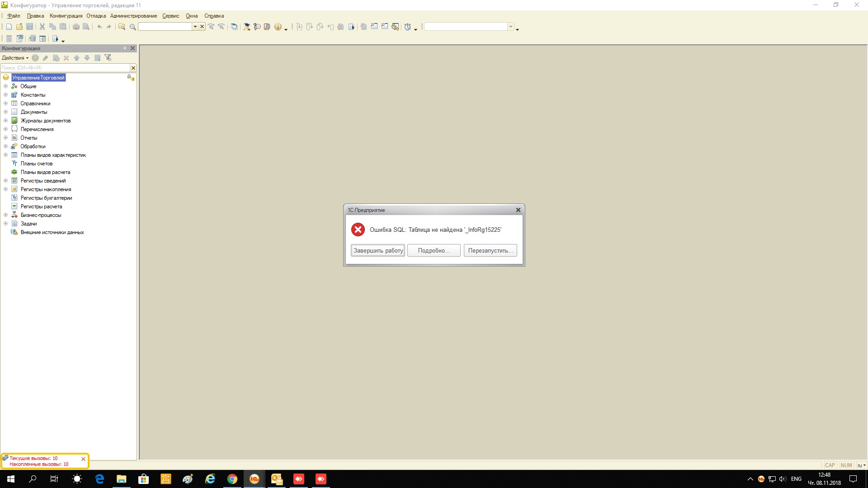Screen dimensions: 868x488
Task: Open the Администрирование menu
Action: (x=133, y=16)
